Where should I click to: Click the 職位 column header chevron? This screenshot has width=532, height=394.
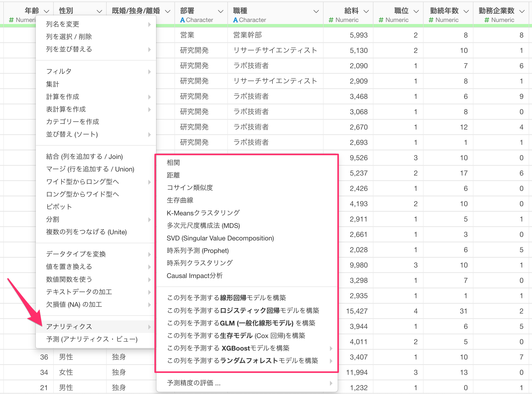coord(416,11)
